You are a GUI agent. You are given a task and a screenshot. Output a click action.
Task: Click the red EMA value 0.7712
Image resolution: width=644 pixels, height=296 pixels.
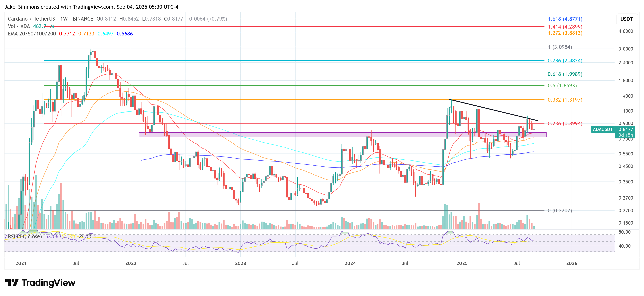[x=67, y=34]
